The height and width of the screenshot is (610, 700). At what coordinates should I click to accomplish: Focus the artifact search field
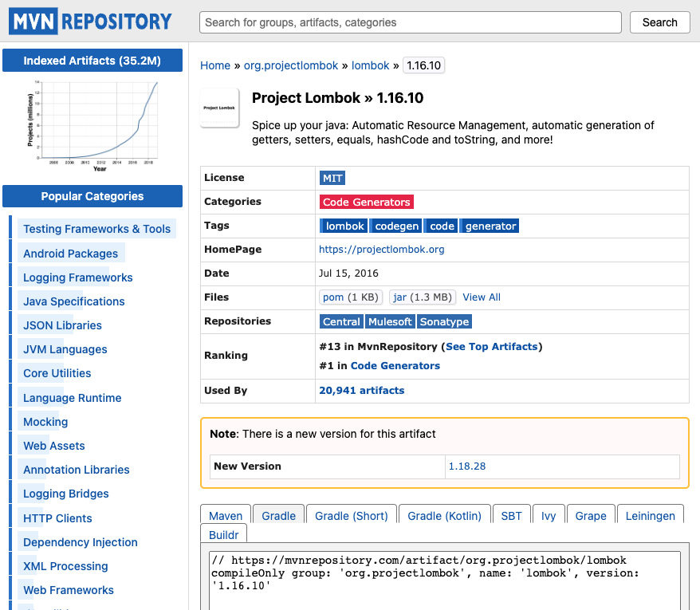tap(411, 22)
